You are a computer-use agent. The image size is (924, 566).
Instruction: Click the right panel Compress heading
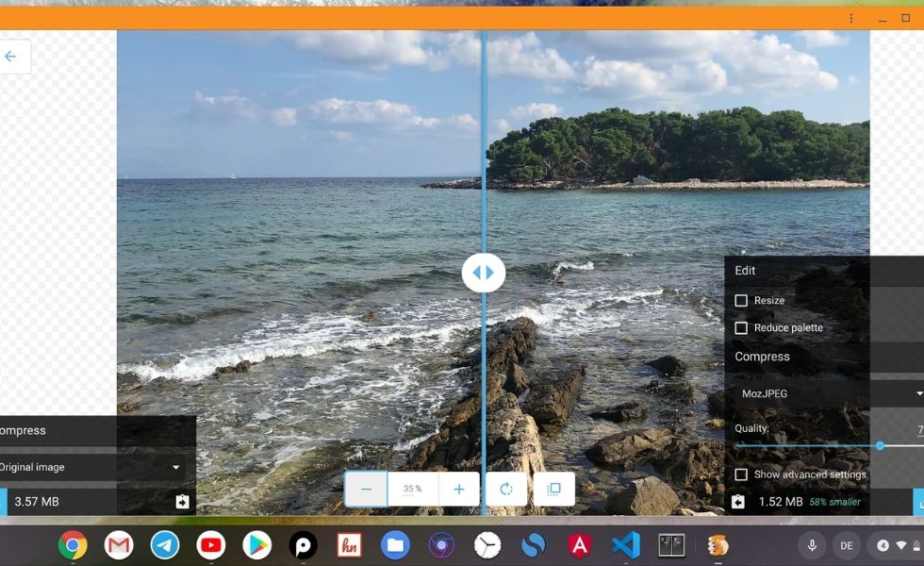(x=762, y=357)
